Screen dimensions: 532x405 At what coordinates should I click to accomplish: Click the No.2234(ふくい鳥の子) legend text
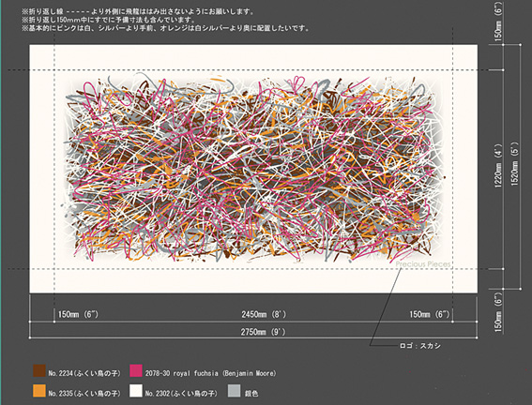84,373
